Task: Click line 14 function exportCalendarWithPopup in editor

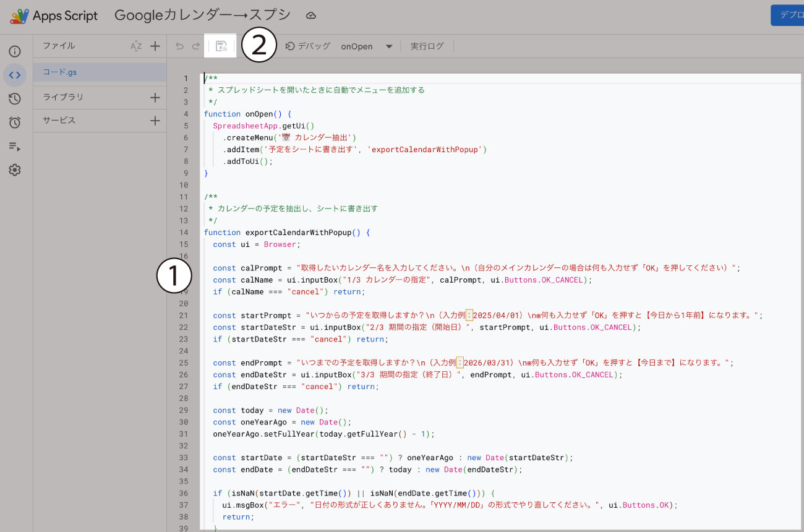Action: point(286,233)
